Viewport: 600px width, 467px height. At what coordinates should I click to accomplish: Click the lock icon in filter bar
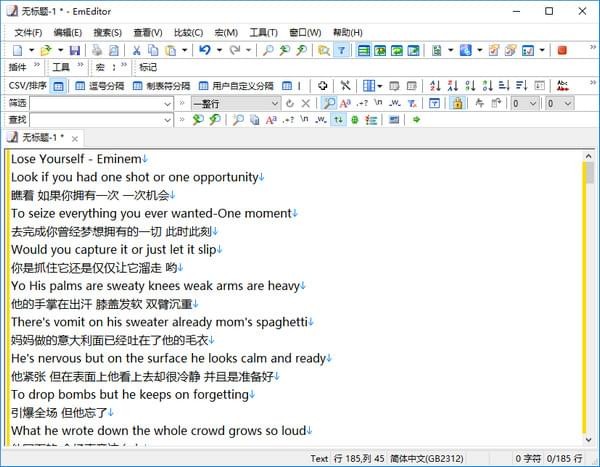click(457, 103)
